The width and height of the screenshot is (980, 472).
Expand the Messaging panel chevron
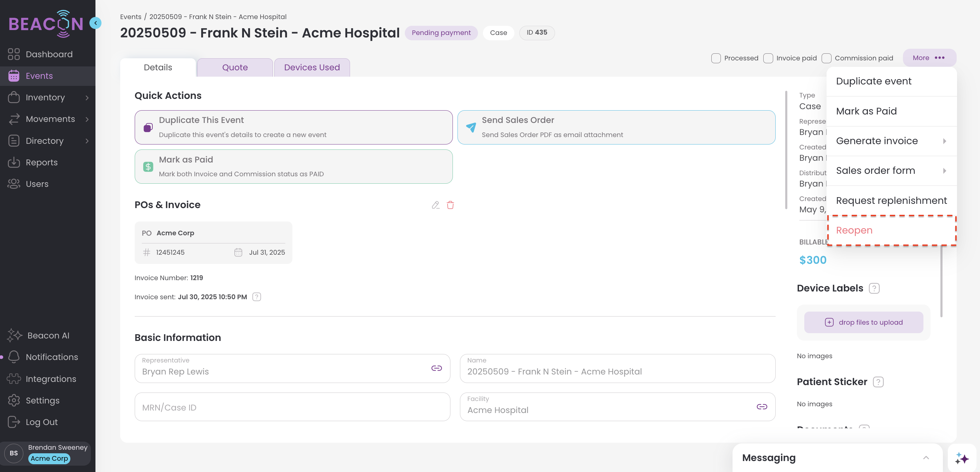(x=926, y=458)
